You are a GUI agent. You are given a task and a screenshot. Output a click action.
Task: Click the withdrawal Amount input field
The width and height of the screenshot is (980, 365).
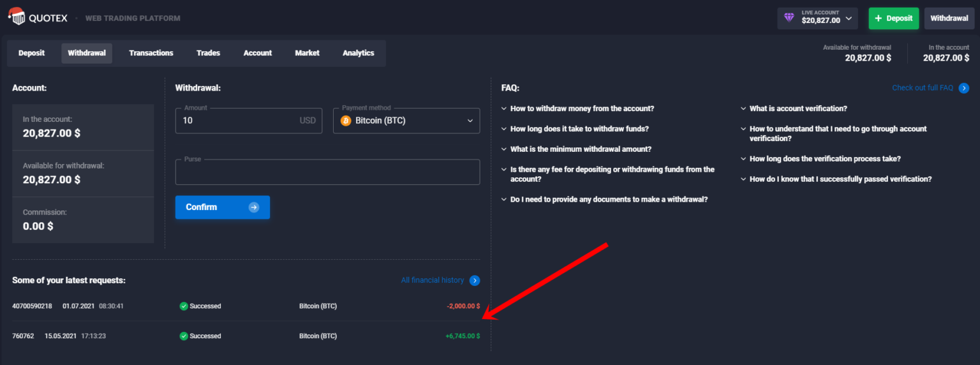click(239, 121)
